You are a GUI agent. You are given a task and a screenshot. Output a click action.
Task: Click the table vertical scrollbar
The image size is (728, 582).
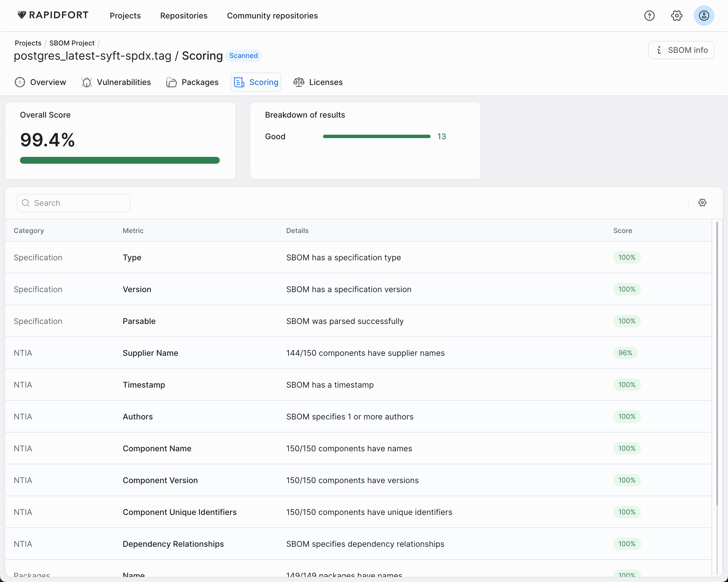pos(717,363)
